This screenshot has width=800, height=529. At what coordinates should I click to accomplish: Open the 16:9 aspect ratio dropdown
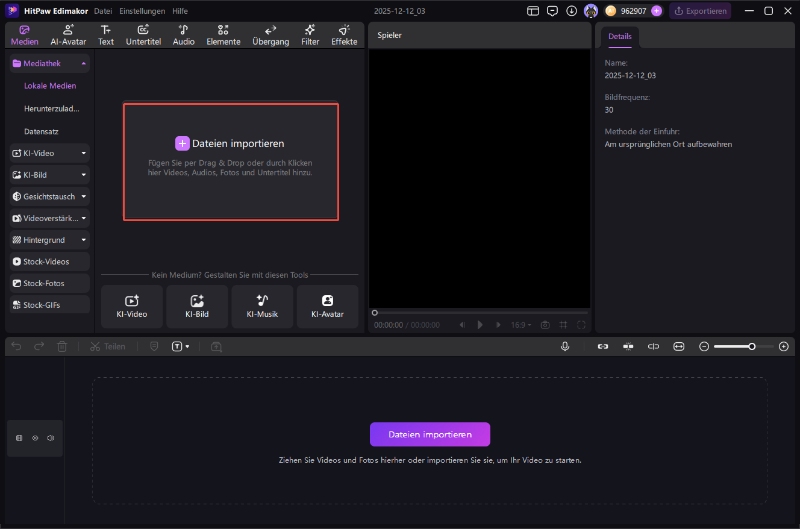[x=521, y=325]
